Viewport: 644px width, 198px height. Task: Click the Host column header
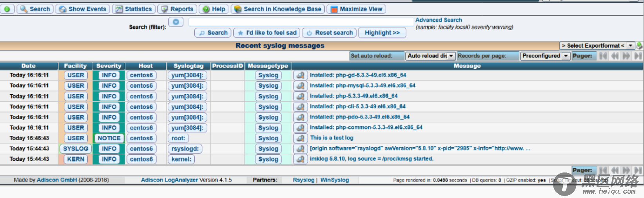tap(146, 66)
